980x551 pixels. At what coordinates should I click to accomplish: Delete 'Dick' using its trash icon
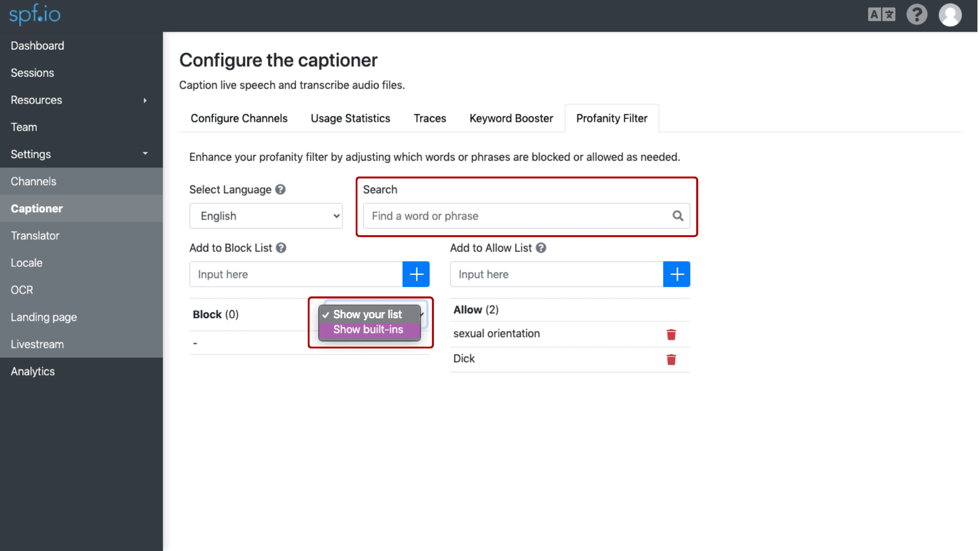pos(671,359)
